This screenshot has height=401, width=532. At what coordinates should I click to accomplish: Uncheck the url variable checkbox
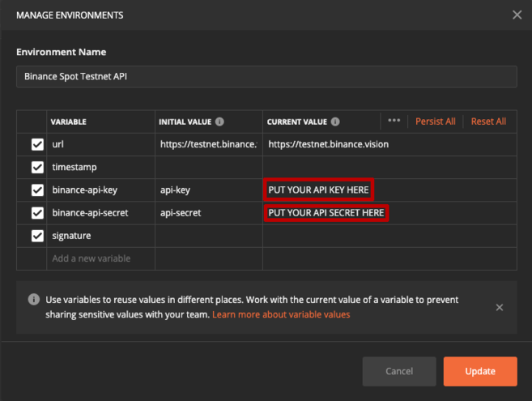point(37,144)
